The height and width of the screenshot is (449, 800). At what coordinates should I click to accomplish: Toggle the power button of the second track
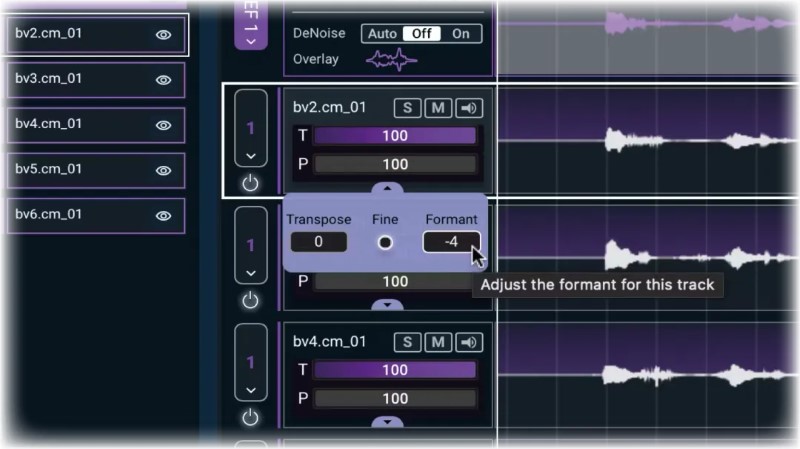pos(250,301)
